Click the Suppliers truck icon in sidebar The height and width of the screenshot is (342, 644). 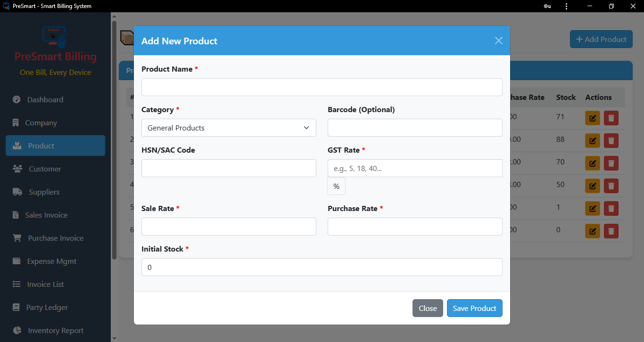click(17, 192)
